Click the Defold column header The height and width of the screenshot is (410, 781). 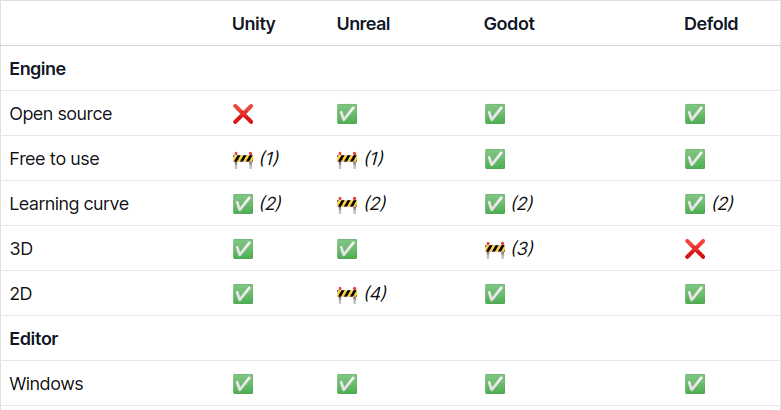pos(711,23)
